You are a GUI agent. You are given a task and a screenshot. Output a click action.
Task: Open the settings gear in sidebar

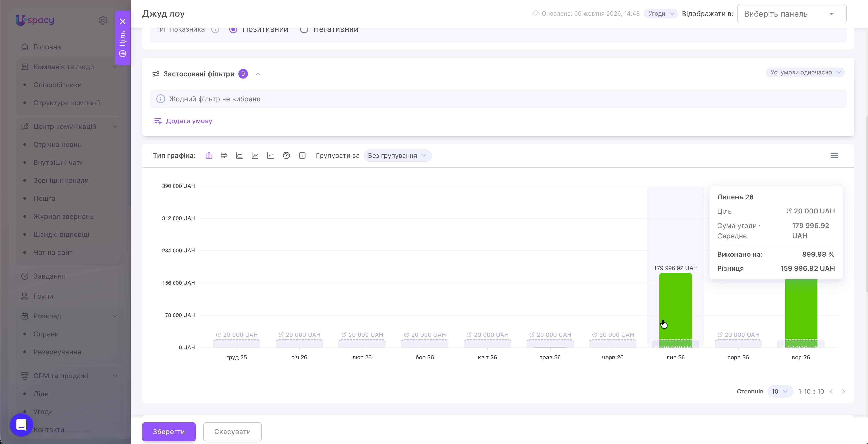pos(103,20)
